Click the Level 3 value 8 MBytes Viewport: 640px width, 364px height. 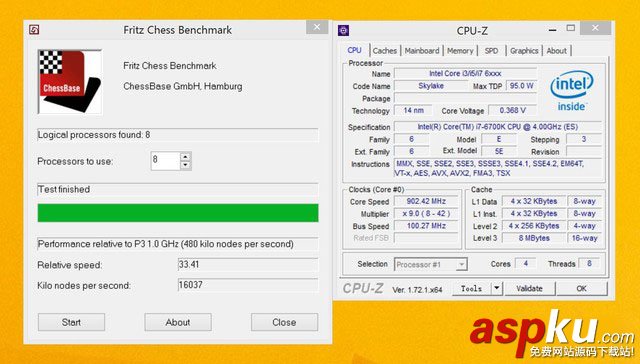click(534, 238)
